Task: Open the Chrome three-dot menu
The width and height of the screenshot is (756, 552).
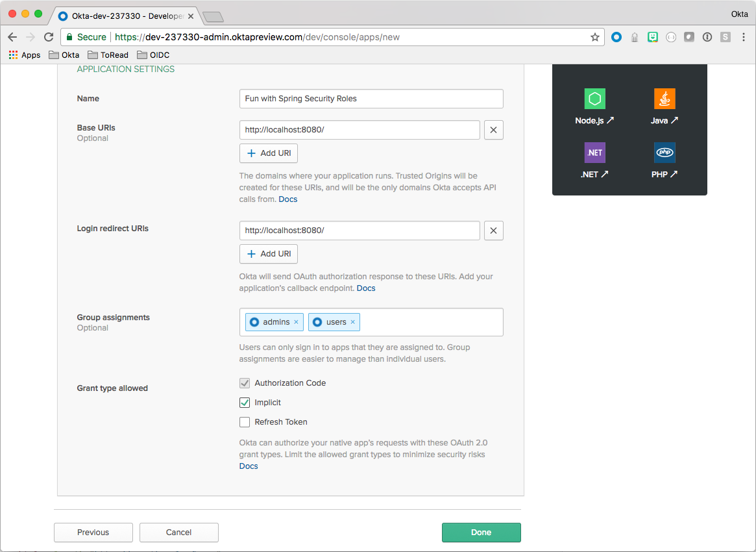Action: pos(743,37)
